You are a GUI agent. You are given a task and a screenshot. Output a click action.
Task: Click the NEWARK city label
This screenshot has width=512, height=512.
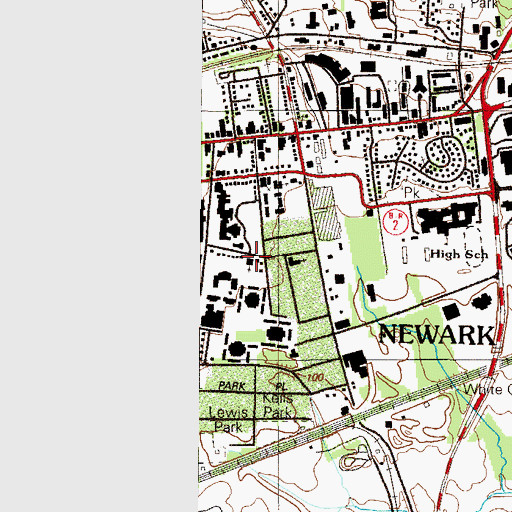pos(437,334)
